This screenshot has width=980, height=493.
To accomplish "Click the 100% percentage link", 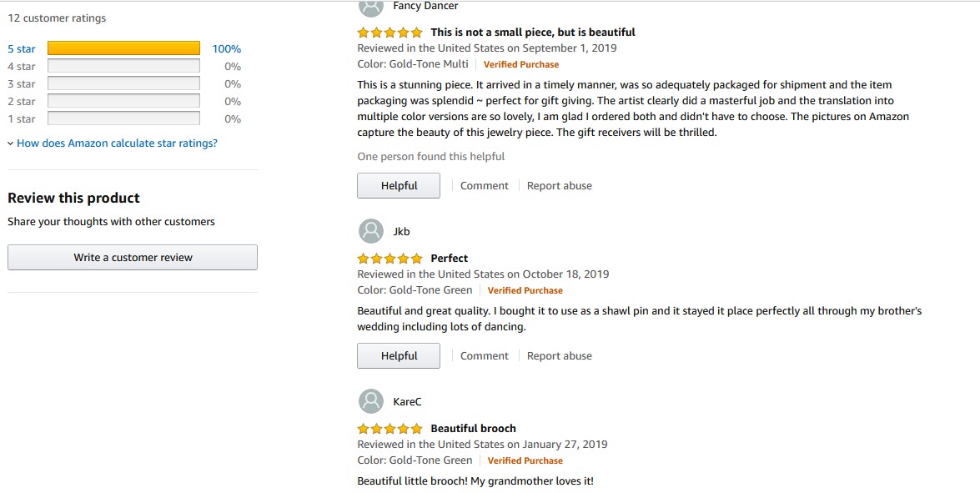I will [226, 49].
